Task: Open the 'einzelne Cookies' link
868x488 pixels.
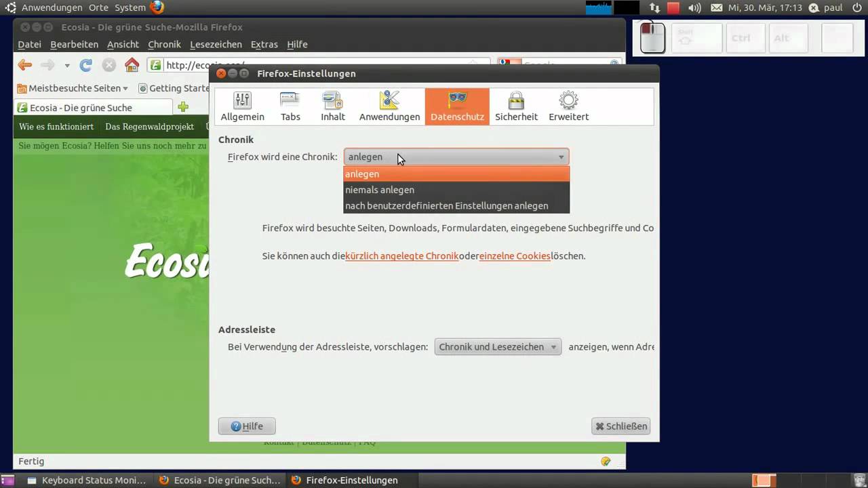Action: (515, 256)
